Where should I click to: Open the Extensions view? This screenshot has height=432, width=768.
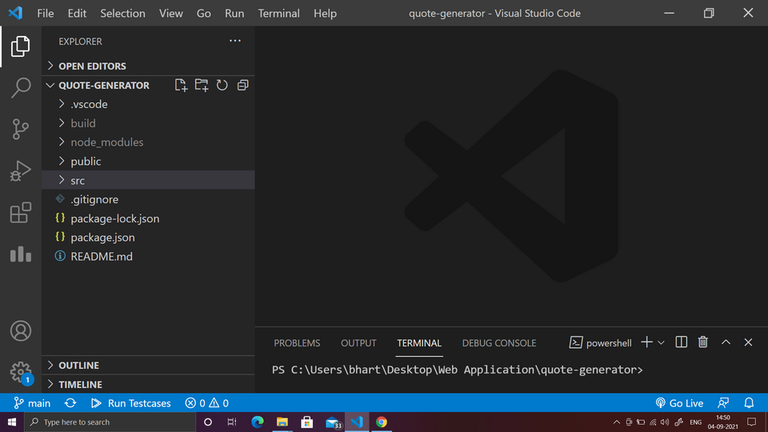coord(20,213)
